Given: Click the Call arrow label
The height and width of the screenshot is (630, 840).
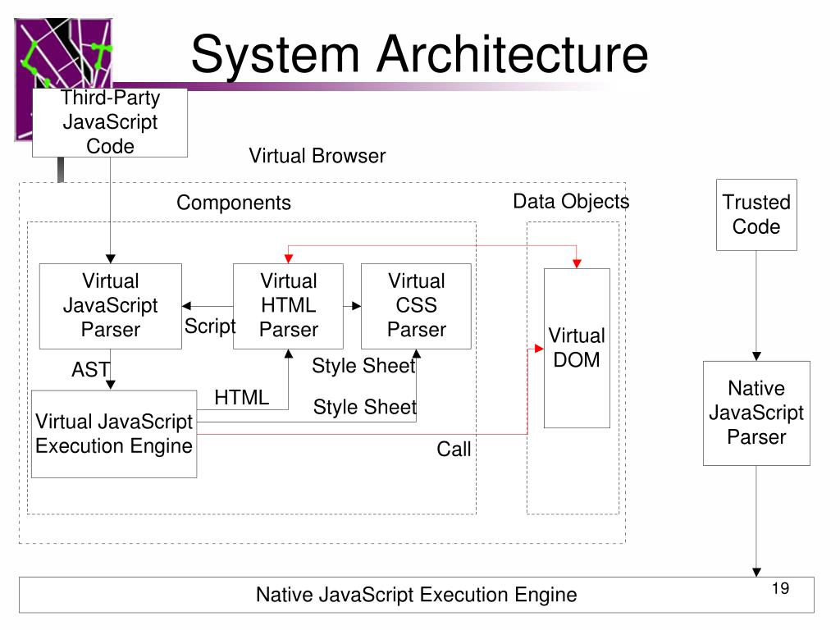Looking at the screenshot, I should coord(454,449).
